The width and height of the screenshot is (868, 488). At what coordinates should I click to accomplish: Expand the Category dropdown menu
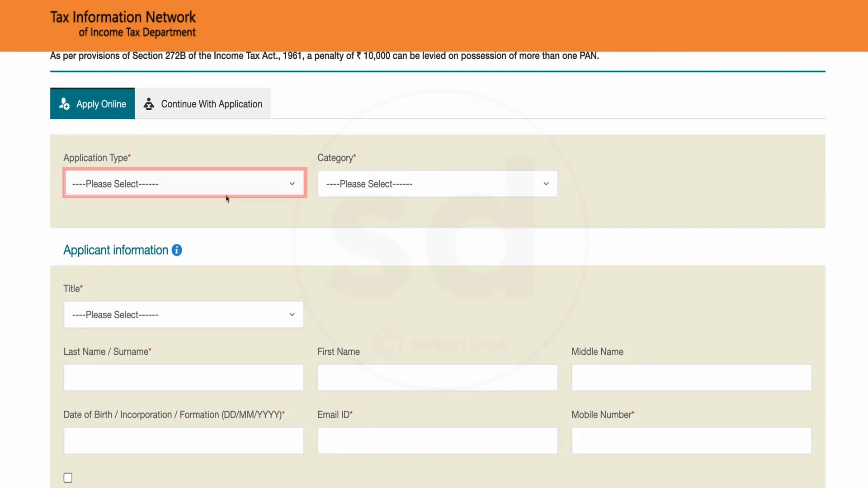438,183
